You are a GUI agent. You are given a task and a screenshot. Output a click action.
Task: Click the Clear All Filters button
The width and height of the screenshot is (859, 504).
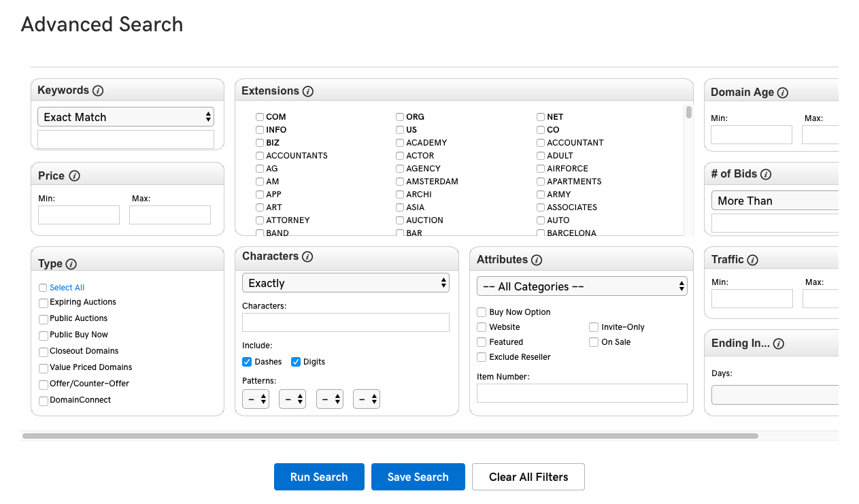coord(528,477)
